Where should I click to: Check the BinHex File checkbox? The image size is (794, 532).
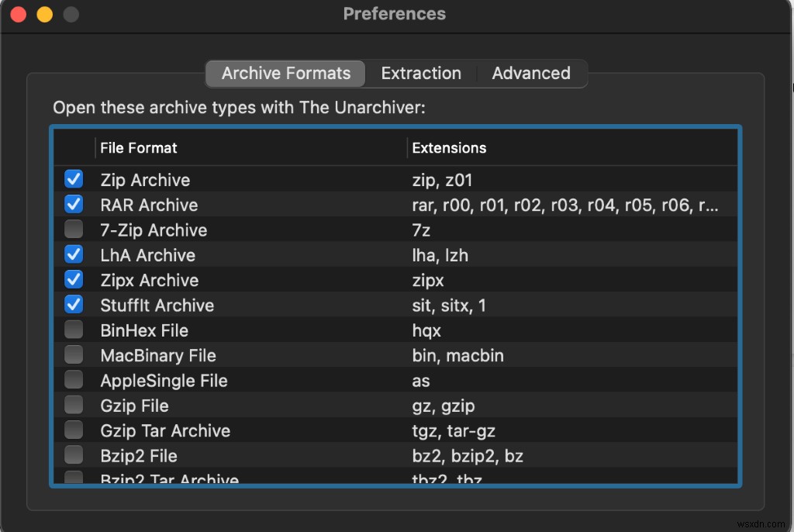pyautogui.click(x=74, y=330)
